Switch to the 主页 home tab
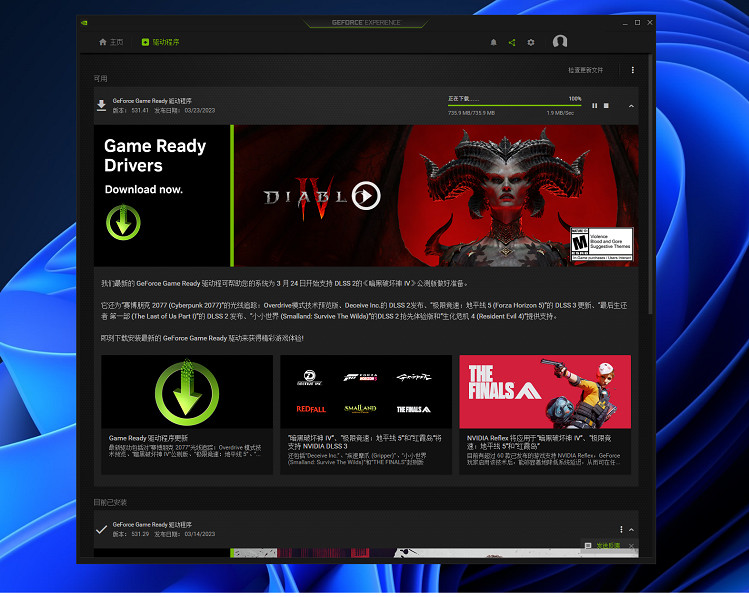Screen dimensions: 749x597 (x=111, y=42)
